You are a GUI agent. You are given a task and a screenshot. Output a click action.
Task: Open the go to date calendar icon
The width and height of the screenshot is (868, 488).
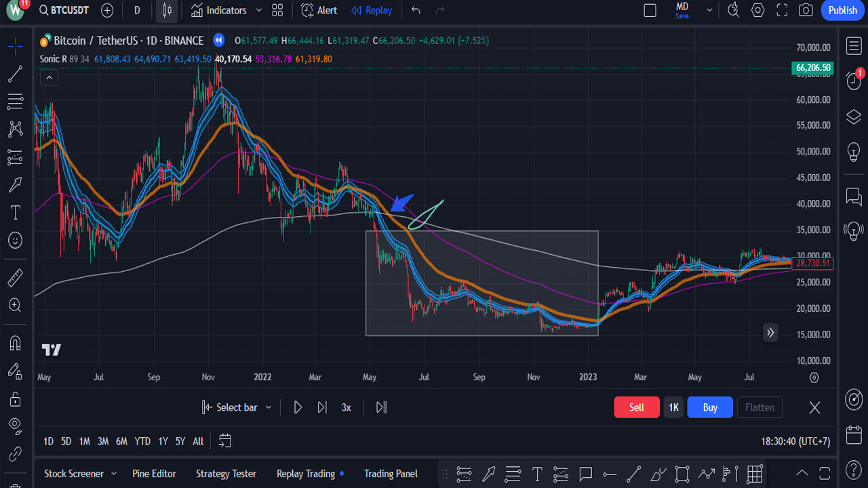pos(225,441)
